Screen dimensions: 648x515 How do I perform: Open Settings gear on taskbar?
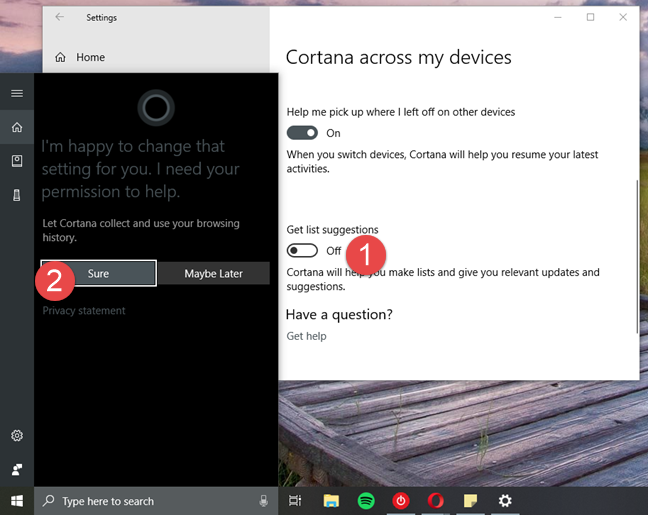click(505, 501)
